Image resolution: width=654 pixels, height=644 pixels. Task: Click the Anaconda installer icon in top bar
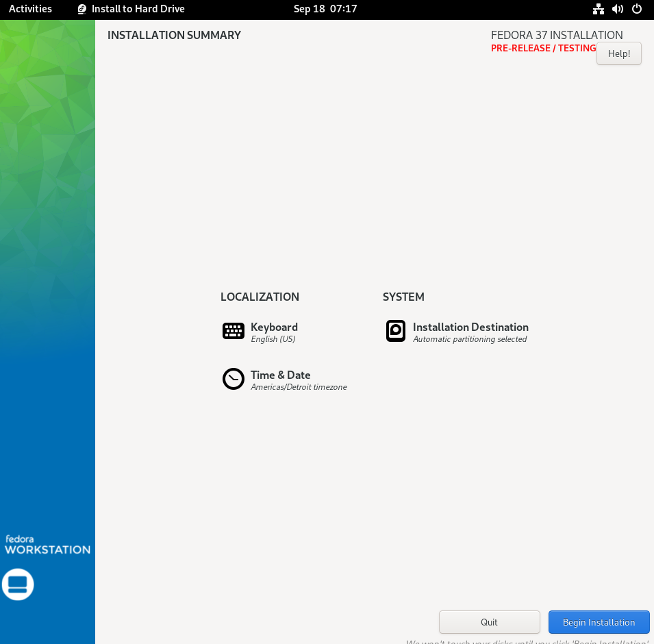tap(82, 9)
